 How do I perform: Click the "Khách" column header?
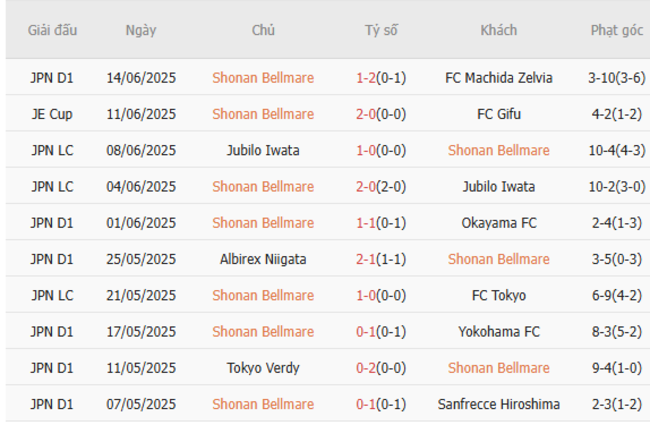(x=498, y=30)
